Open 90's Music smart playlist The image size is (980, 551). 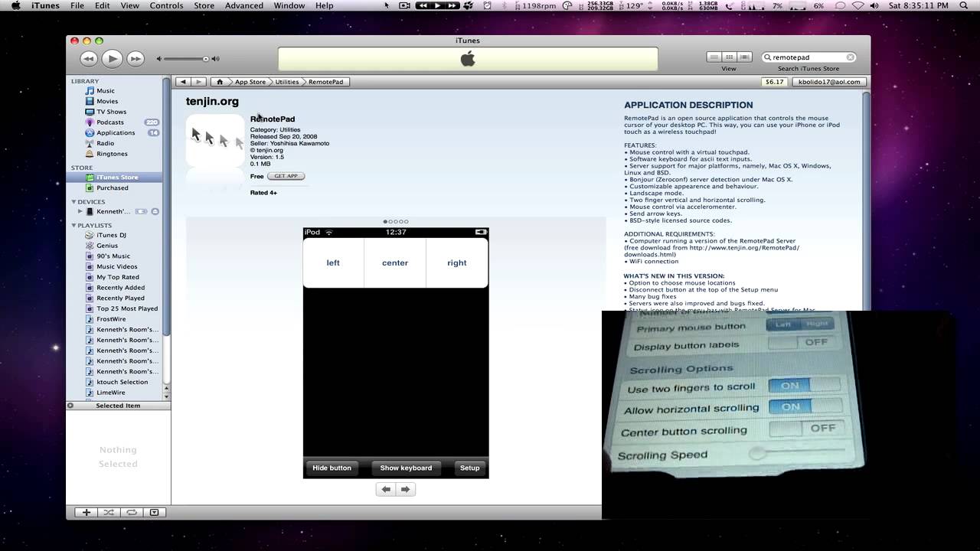(113, 256)
